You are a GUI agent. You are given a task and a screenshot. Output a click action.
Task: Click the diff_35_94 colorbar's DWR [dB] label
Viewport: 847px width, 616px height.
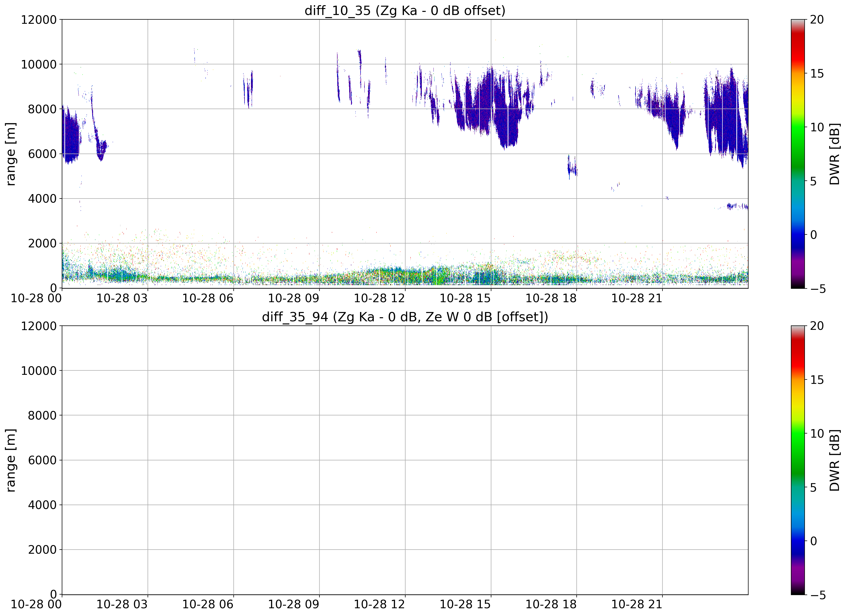click(x=834, y=460)
